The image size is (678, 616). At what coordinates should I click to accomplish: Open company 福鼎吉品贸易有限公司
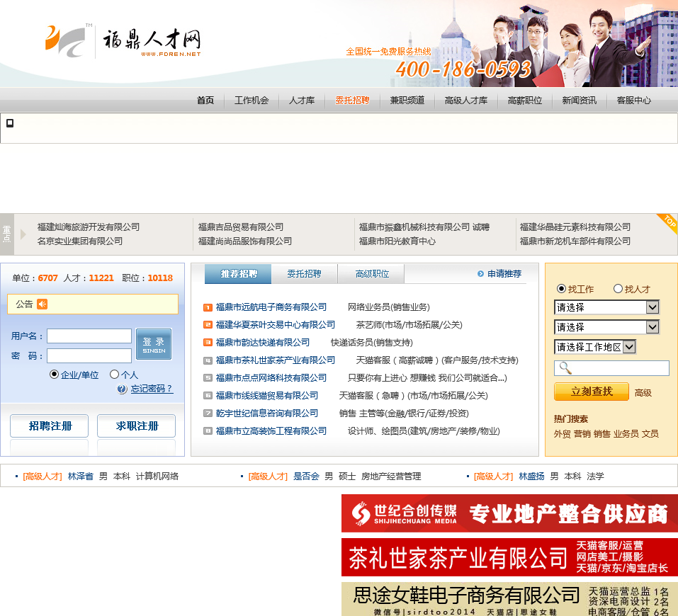tap(240, 227)
